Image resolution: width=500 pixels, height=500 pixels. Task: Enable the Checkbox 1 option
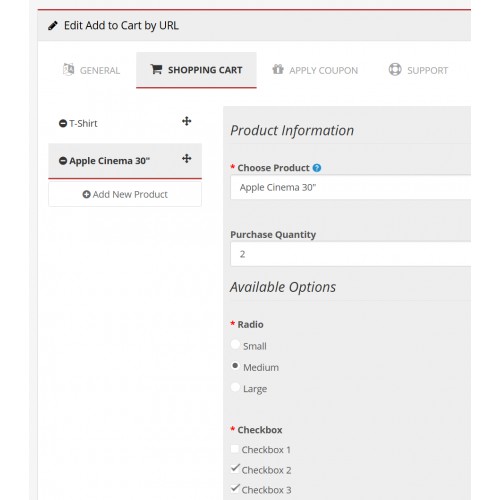235,449
